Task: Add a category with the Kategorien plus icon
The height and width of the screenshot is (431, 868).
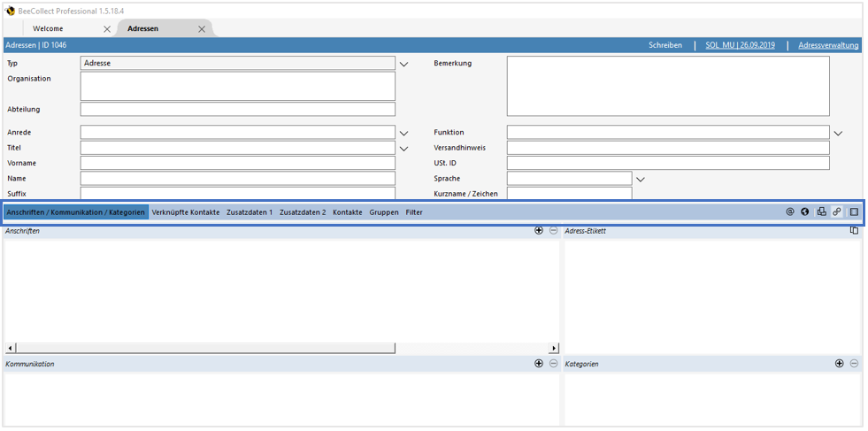Action: point(839,364)
